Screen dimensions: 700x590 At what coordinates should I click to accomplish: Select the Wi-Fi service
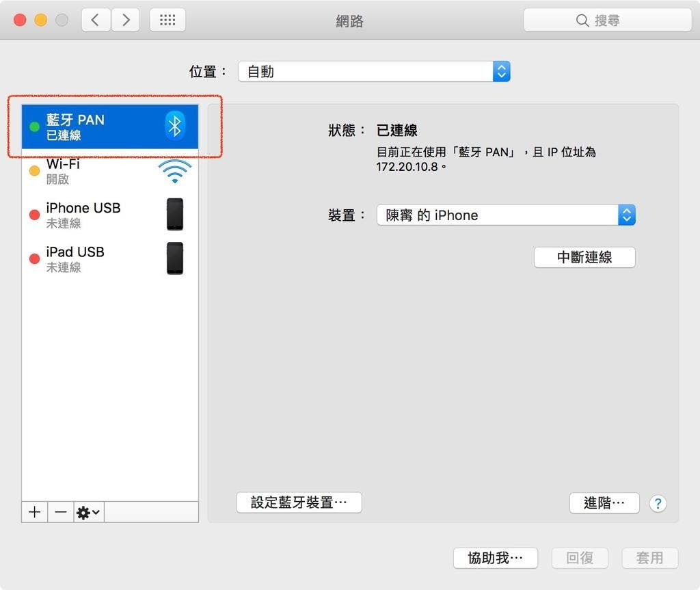coord(110,171)
